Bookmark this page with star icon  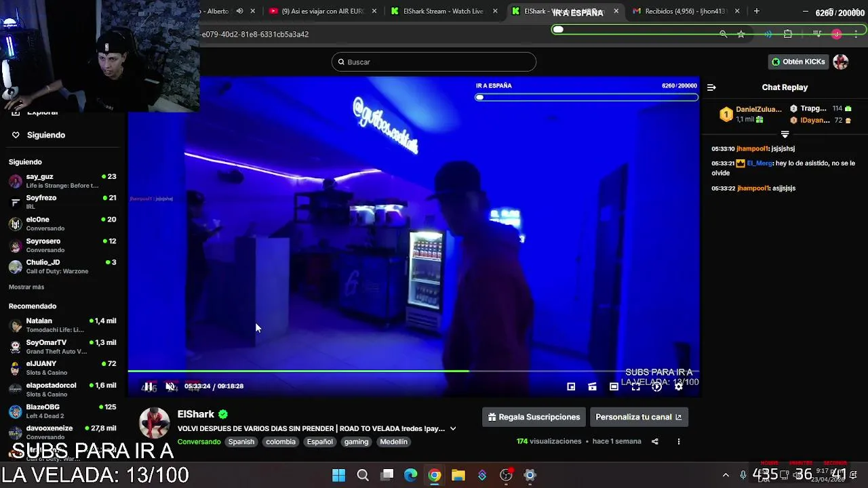point(741,34)
